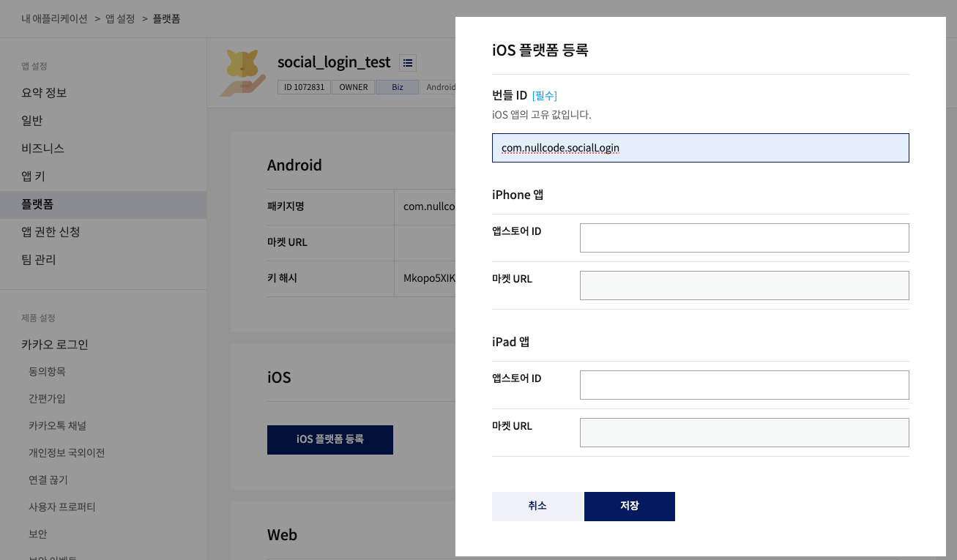Viewport: 957px width, 560px height.
Task: Click the 번들 ID input field
Action: coord(700,148)
